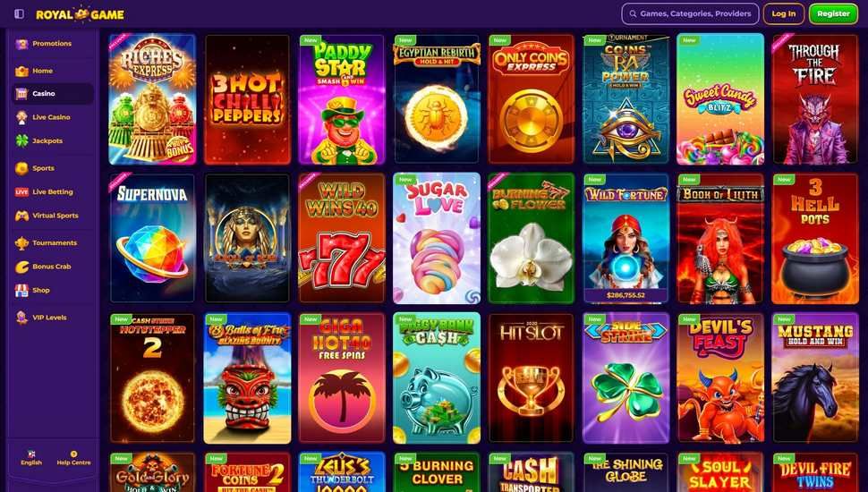
Task: Open the Help Centre link
Action: [73, 458]
